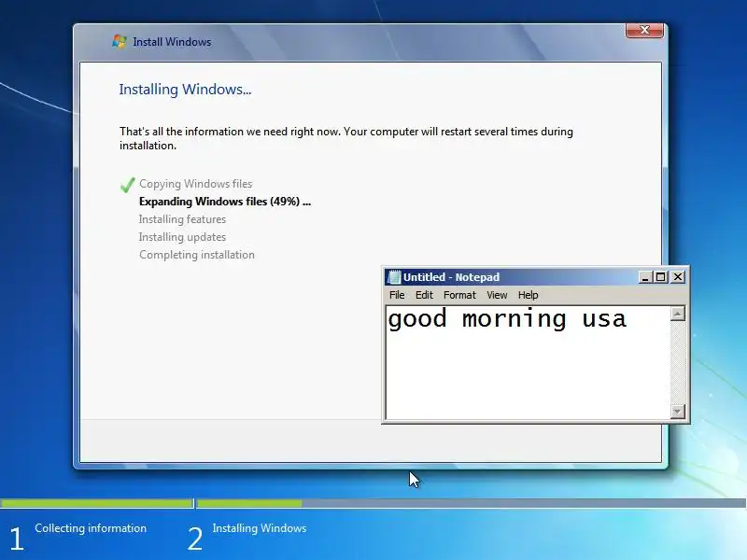
Task: Click Notepad scrollbar down arrow
Action: coord(678,411)
